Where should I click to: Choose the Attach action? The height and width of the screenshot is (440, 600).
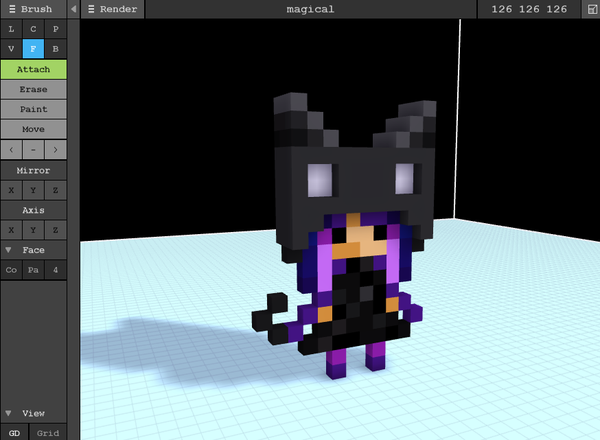33,69
